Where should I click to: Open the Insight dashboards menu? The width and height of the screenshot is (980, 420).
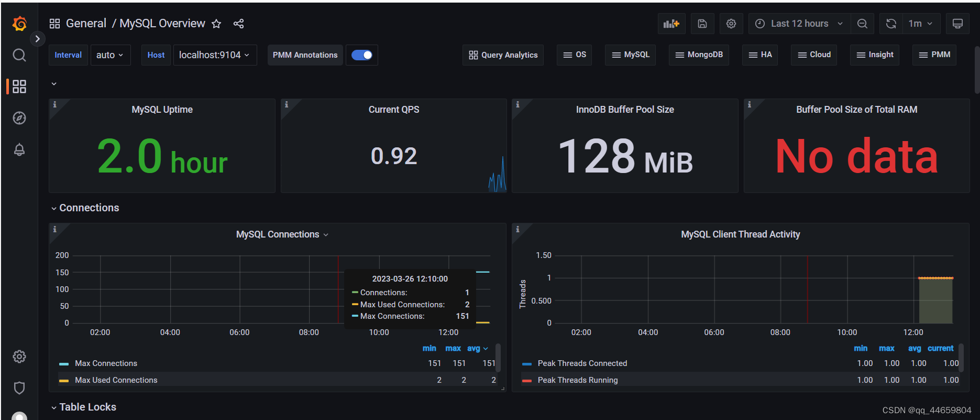tap(875, 55)
